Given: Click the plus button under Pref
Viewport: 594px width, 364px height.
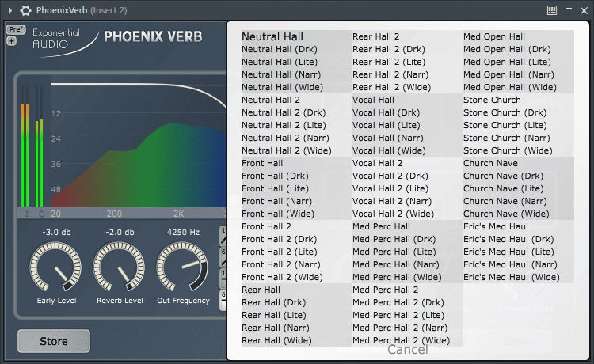Looking at the screenshot, I should 11,41.
